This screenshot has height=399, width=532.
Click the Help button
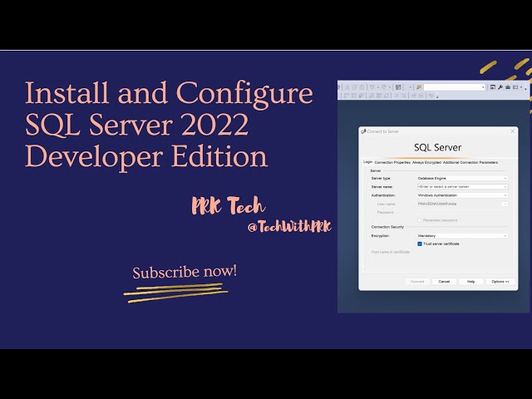point(470,282)
